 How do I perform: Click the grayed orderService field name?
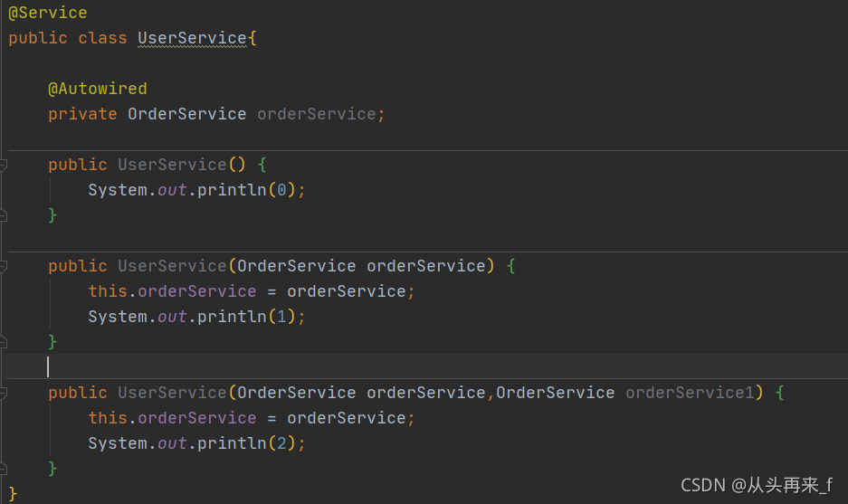(317, 114)
